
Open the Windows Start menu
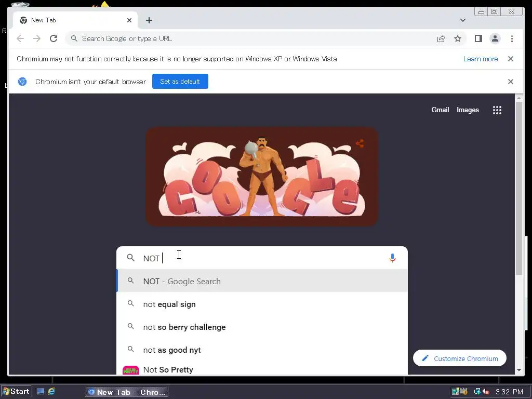click(16, 392)
